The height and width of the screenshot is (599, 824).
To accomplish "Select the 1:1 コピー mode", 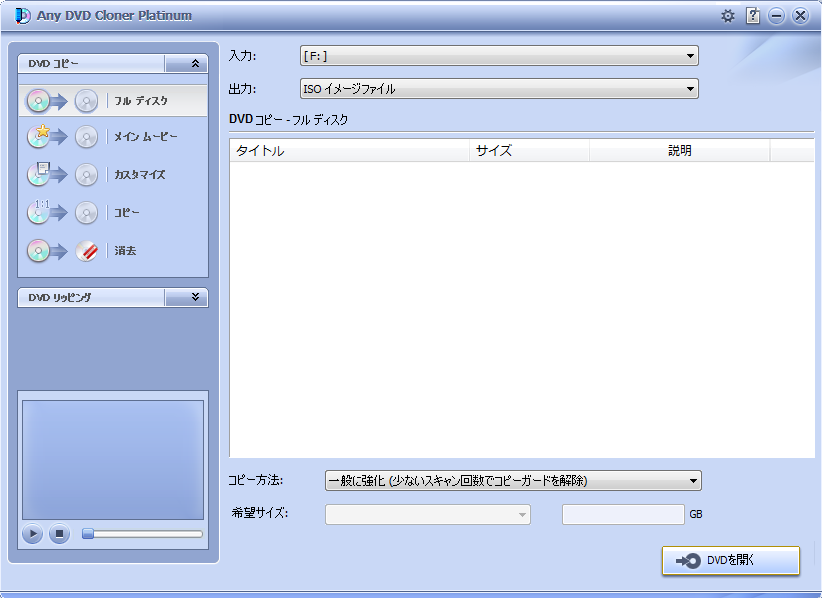I will click(113, 213).
